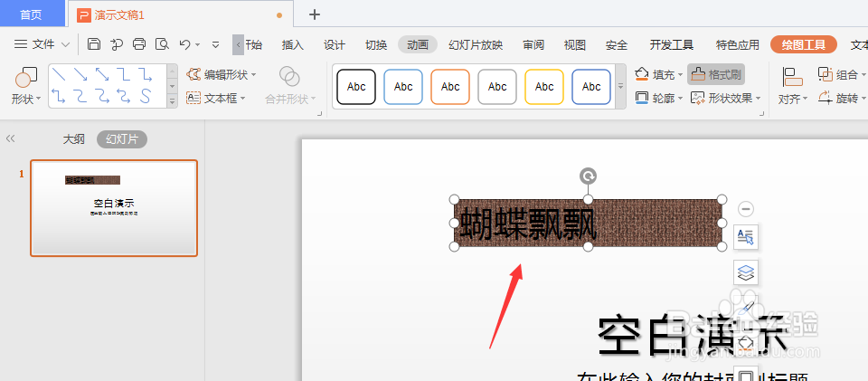Open the 形状 shapes gallery icon

25,77
